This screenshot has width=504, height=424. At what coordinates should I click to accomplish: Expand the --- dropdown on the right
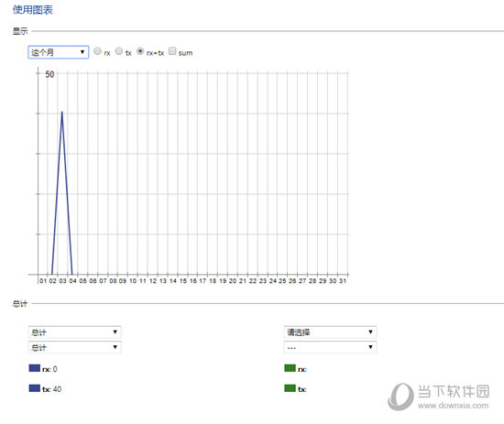click(x=330, y=347)
